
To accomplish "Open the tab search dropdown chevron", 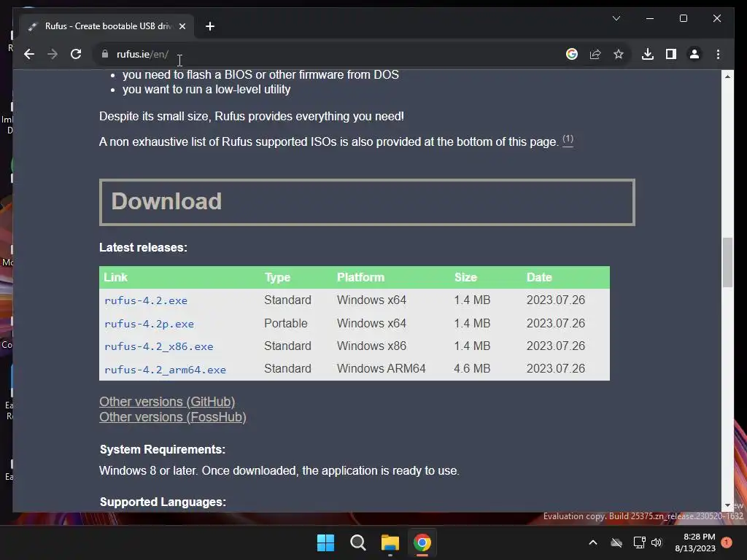I will click(616, 18).
